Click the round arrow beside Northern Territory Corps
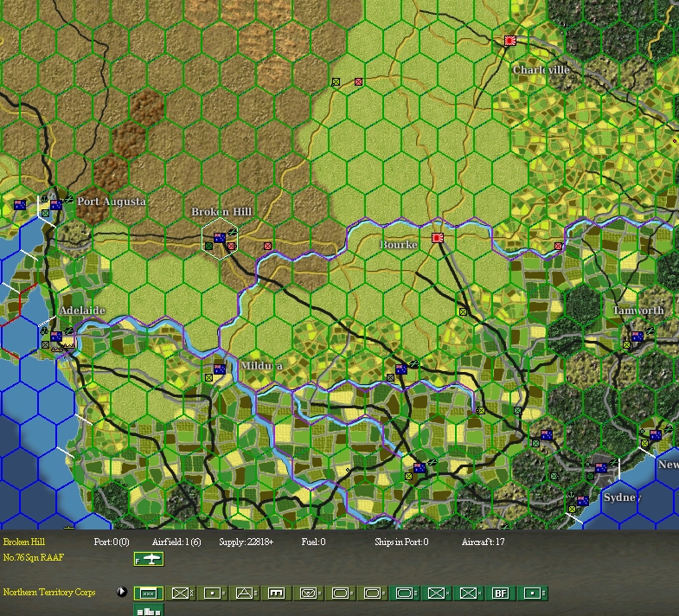Image resolution: width=679 pixels, height=616 pixels. click(x=122, y=592)
